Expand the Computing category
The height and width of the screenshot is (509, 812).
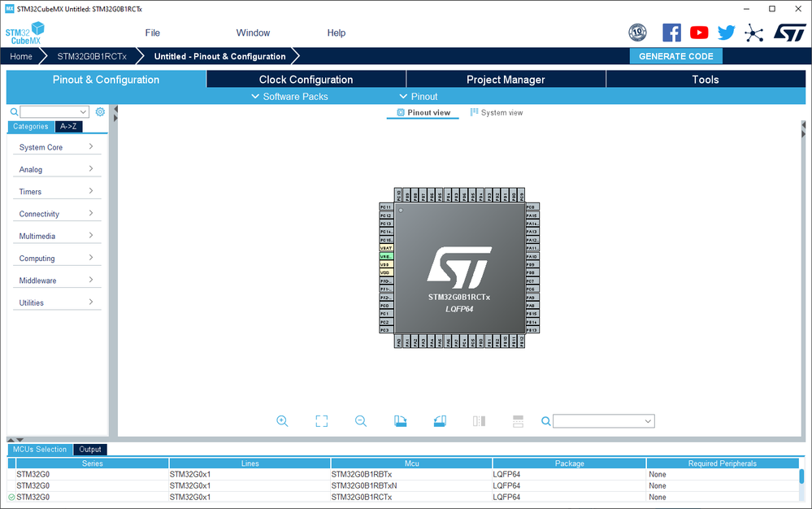[x=57, y=259]
